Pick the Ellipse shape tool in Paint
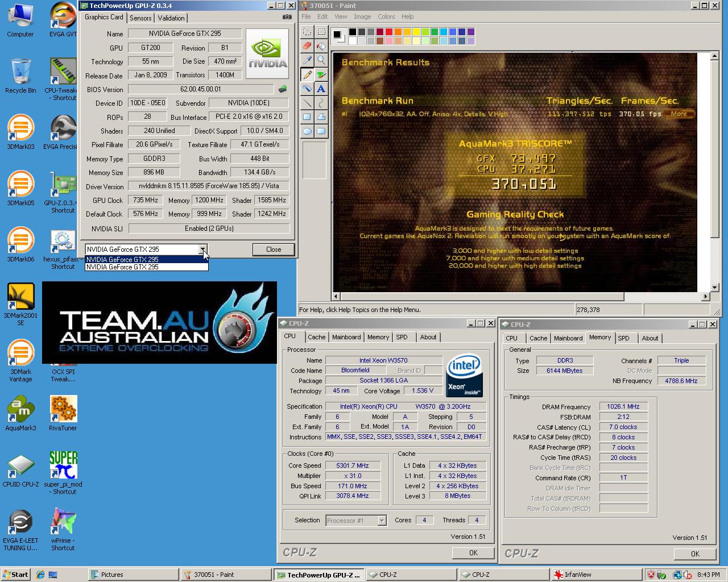 point(307,131)
